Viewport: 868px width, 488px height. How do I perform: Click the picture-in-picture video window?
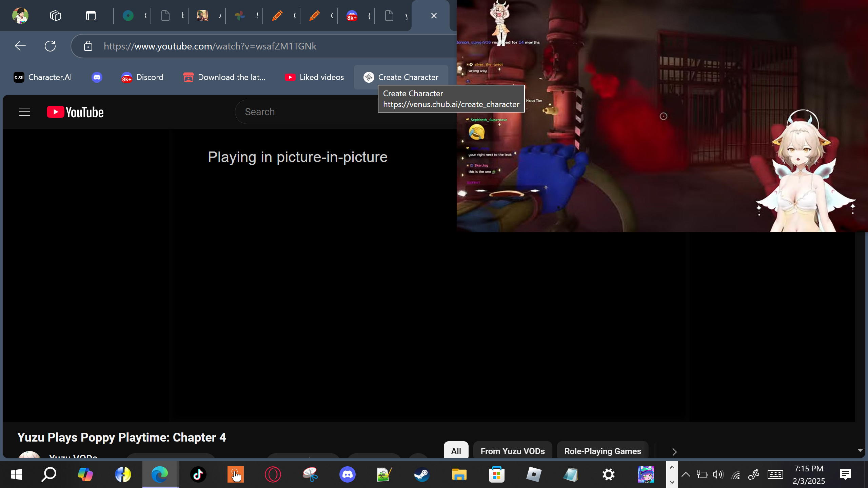pyautogui.click(x=662, y=116)
